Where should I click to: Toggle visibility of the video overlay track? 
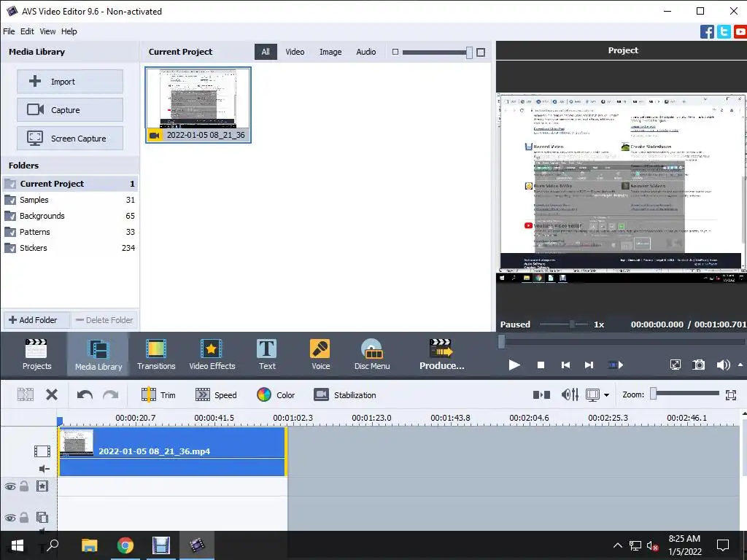[10, 518]
